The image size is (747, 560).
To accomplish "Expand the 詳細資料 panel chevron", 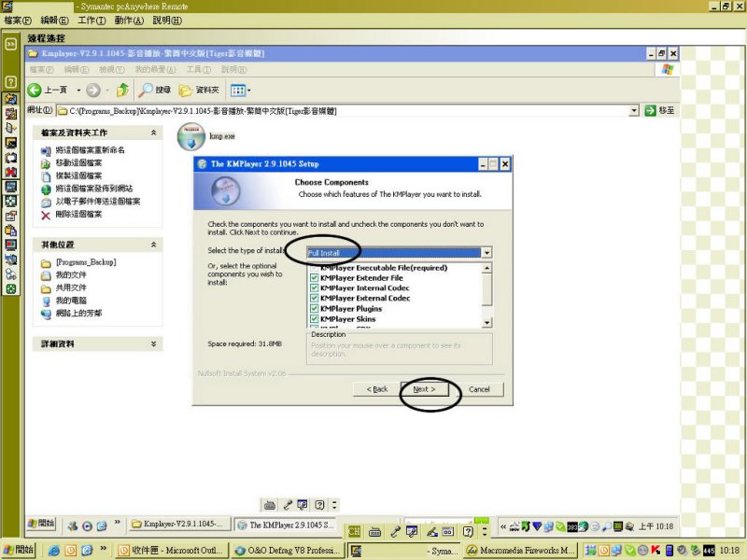I will tap(153, 343).
